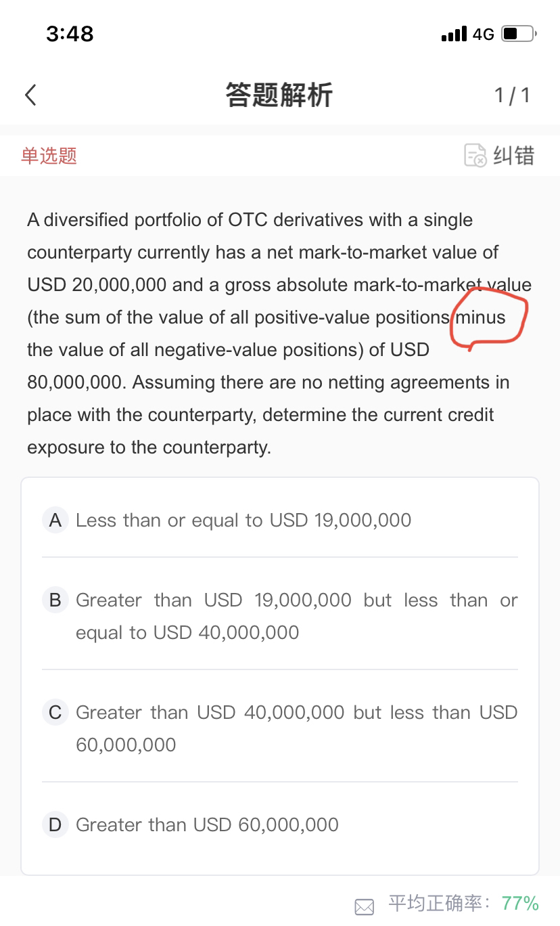
Task: Tap the 纠错 text label
Action: tap(513, 156)
